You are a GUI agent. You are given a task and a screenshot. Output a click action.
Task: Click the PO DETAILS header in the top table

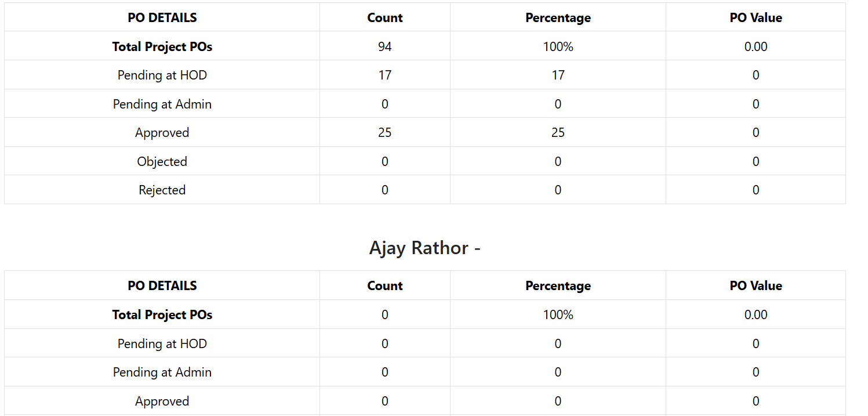pyautogui.click(x=162, y=17)
